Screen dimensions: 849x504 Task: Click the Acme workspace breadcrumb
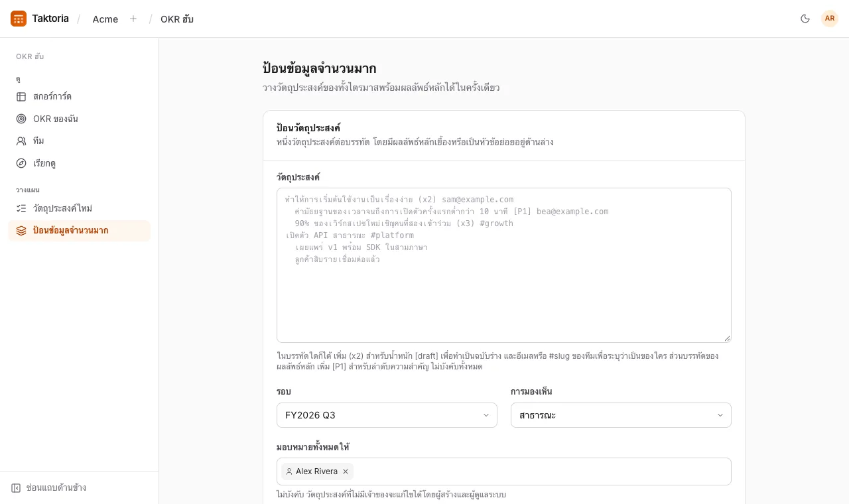105,19
